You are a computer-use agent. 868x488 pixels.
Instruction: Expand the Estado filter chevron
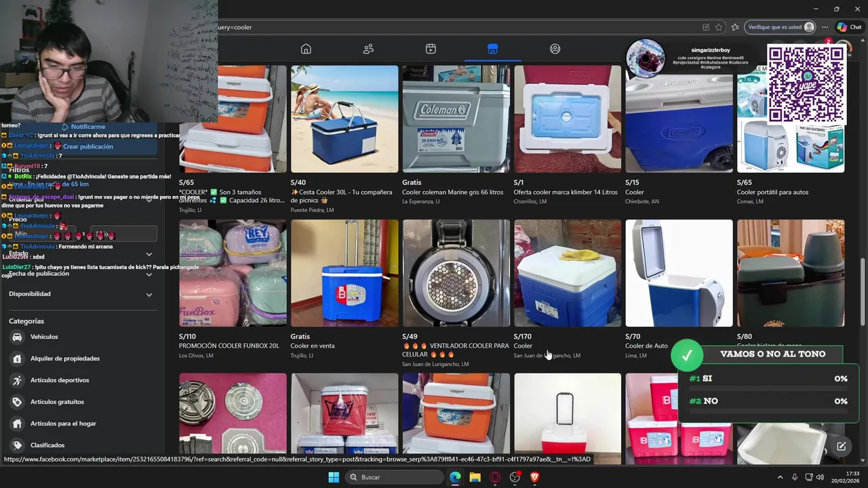coord(149,254)
